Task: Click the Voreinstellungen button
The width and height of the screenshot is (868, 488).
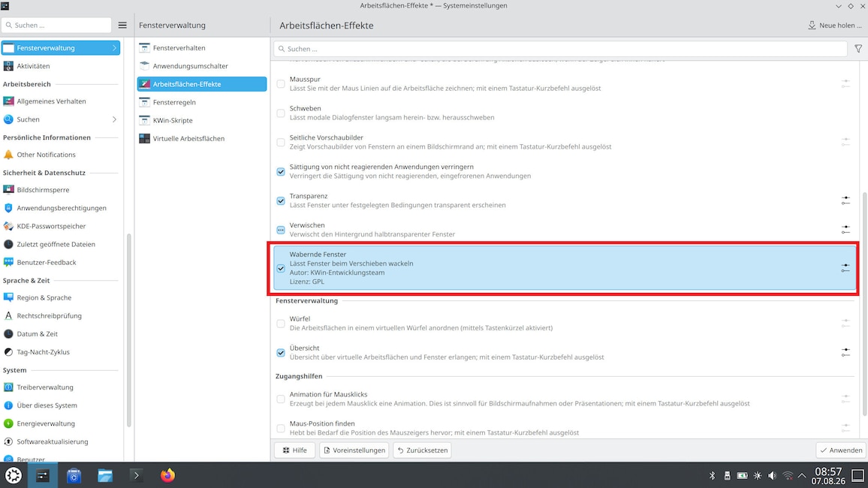Action: coord(354,450)
